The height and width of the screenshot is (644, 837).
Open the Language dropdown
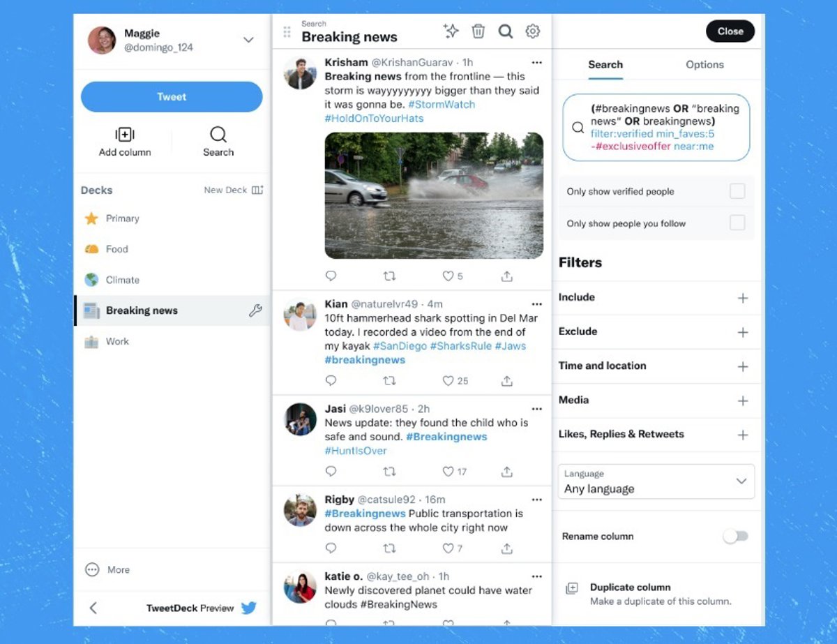tap(656, 482)
